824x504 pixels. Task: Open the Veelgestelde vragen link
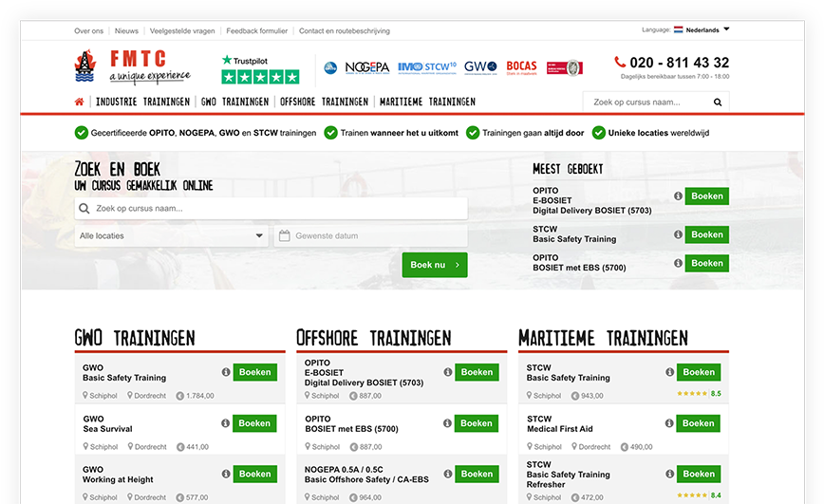point(181,31)
